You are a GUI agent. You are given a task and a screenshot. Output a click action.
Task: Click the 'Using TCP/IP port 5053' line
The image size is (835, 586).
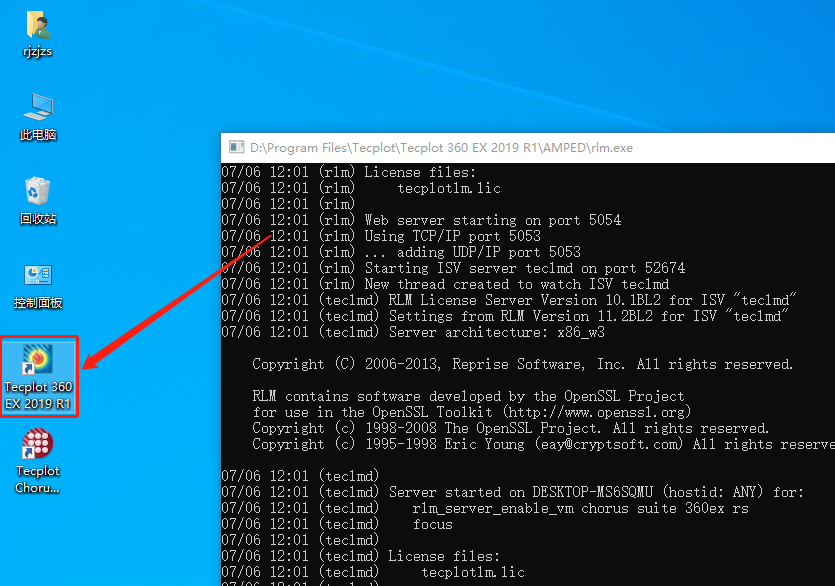click(381, 236)
